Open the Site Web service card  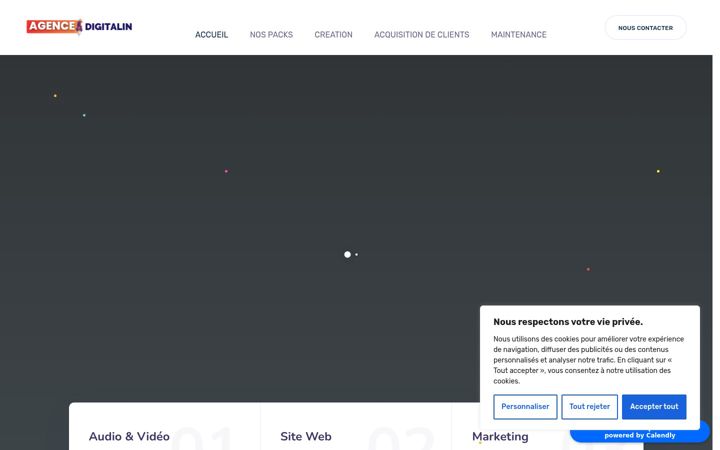[306, 436]
